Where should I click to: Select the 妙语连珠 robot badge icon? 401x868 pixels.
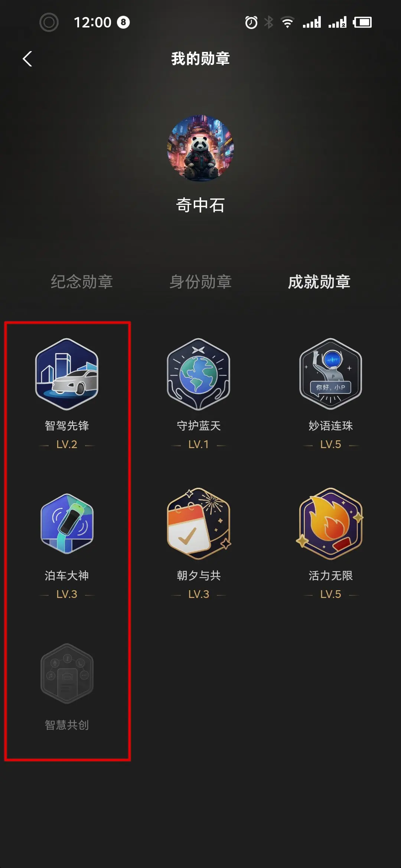(x=330, y=374)
